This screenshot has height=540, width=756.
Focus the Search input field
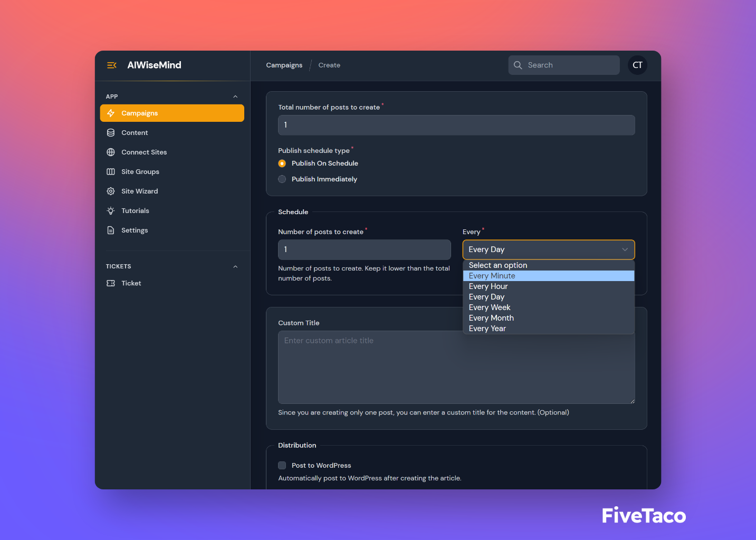click(x=564, y=65)
